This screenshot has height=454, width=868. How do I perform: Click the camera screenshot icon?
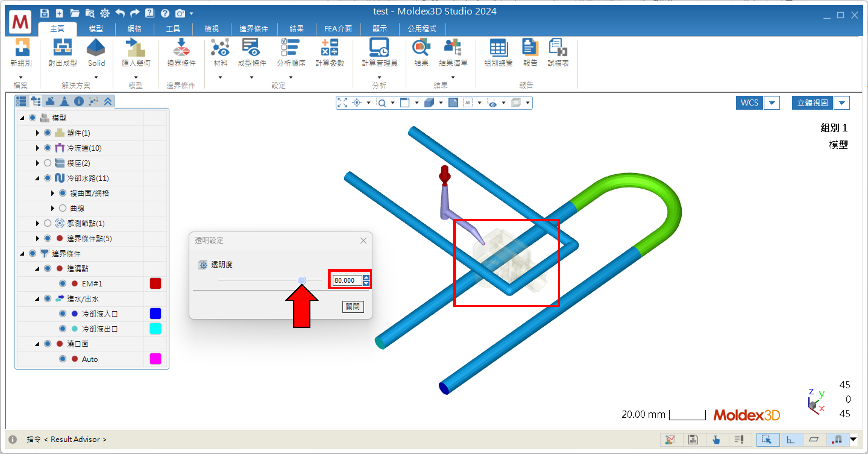pyautogui.click(x=180, y=13)
